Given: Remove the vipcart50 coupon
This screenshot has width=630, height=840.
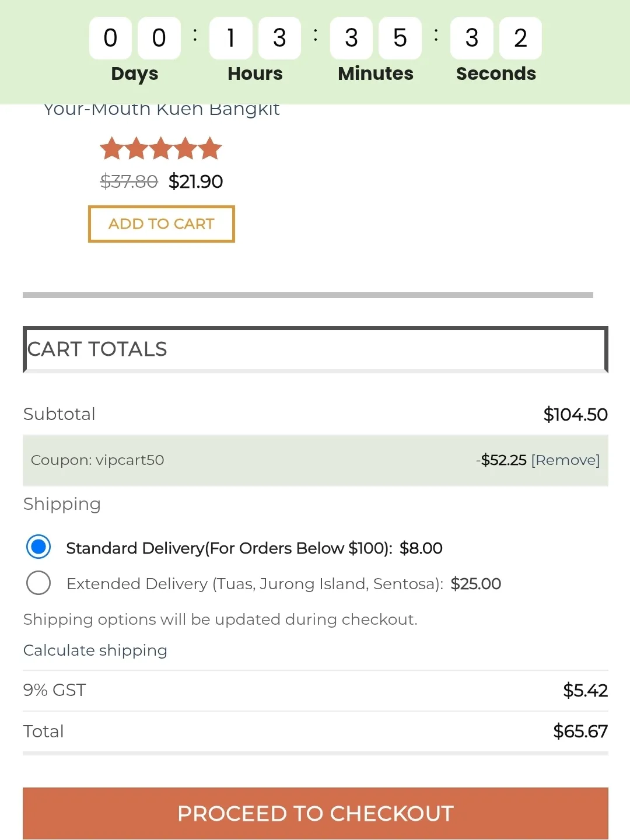Looking at the screenshot, I should pos(565,460).
